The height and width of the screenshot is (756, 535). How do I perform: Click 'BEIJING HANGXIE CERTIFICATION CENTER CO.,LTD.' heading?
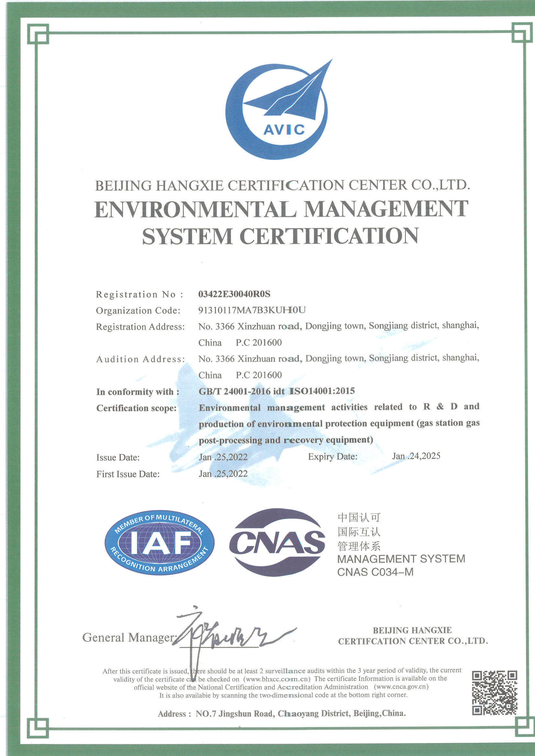coord(283,185)
